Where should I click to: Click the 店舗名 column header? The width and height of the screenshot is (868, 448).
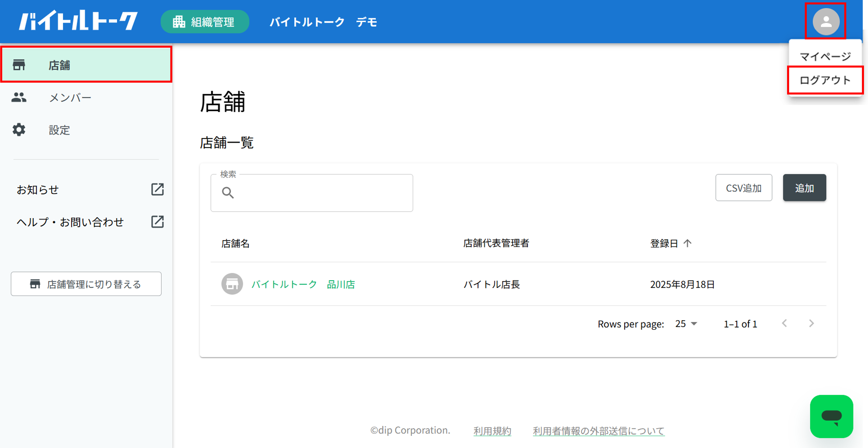[235, 243]
